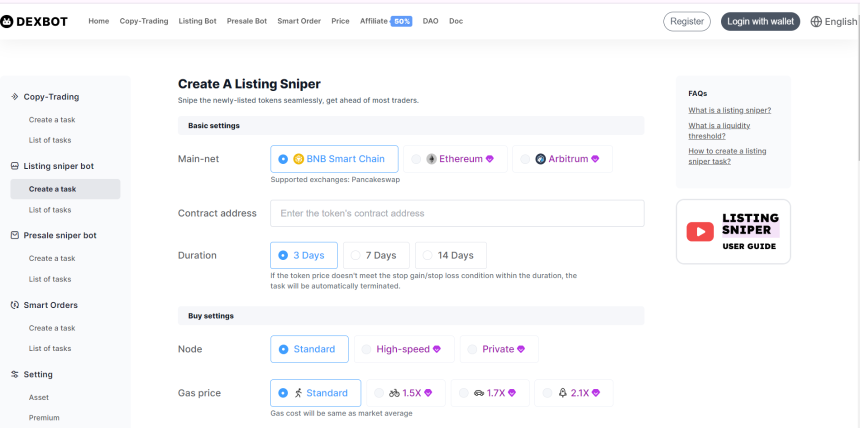The height and width of the screenshot is (428, 860).
Task: Click the Listing Sniper User Guide thumbnail title
Action: [x=750, y=232]
